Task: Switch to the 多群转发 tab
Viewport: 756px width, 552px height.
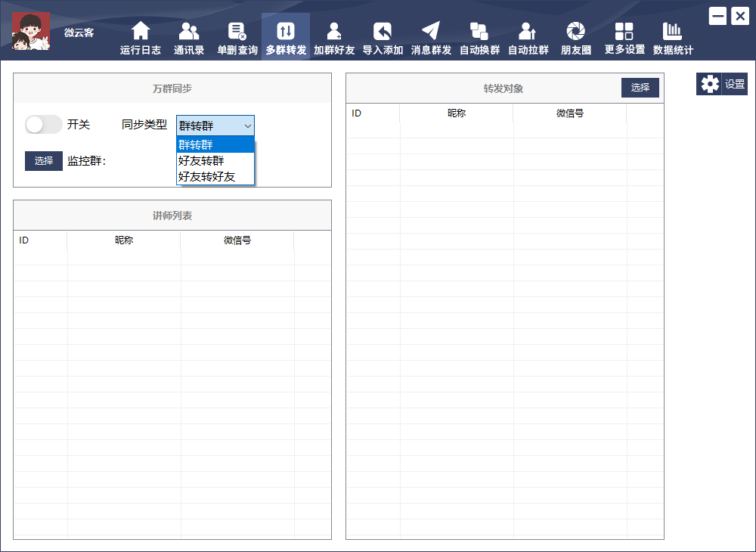Action: [286, 36]
